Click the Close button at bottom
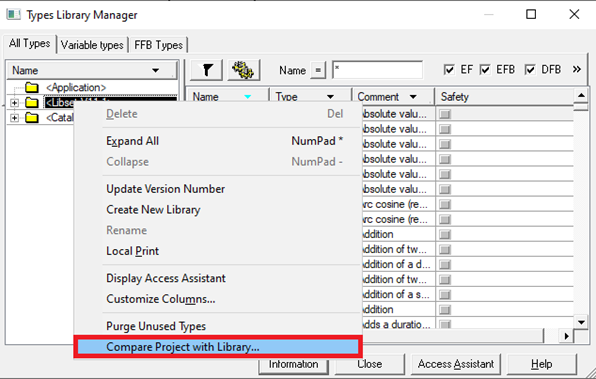The width and height of the screenshot is (596, 379). coord(369,364)
